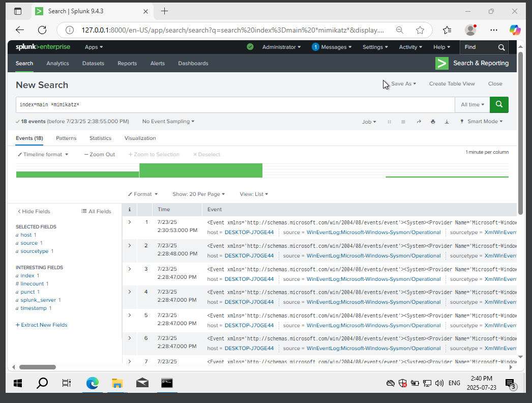Expand event row 5

tap(130, 315)
